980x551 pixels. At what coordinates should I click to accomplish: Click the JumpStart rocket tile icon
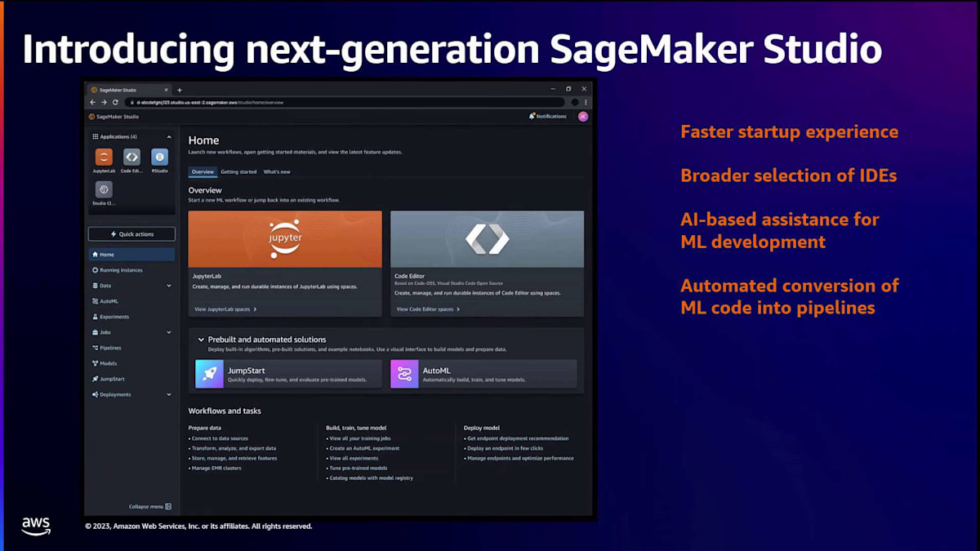click(209, 374)
